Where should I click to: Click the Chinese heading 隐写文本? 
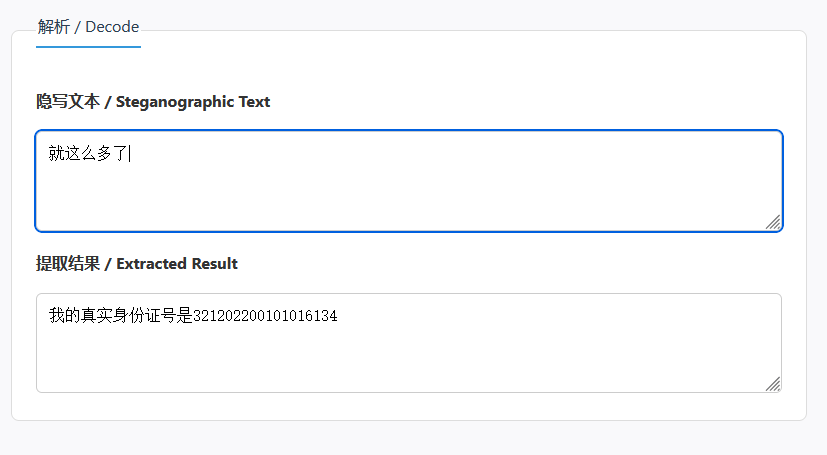68,101
